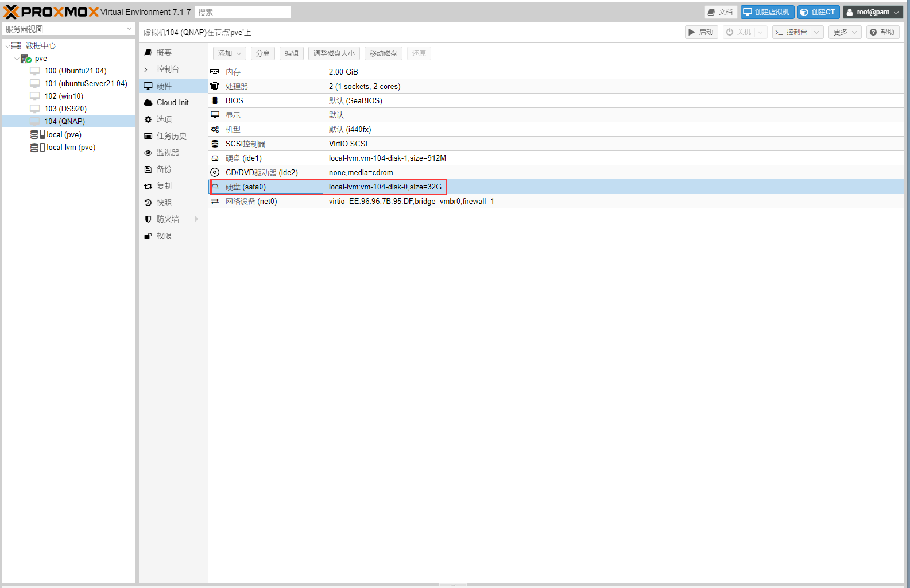
Task: Click the 备份 floppy disk icon
Action: [148, 169]
